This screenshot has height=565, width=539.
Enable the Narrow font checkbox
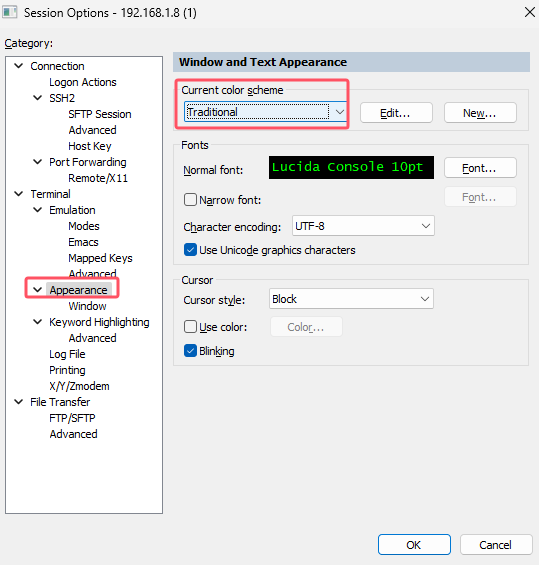[190, 200]
